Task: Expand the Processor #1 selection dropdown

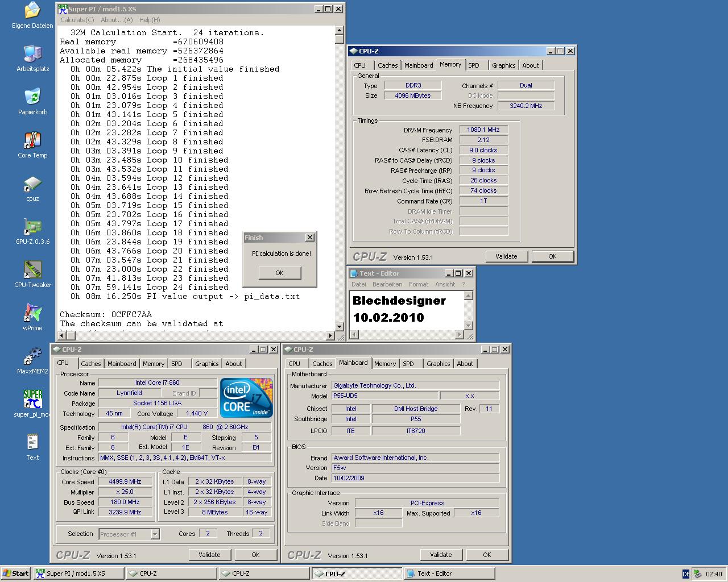Action: pos(155,534)
